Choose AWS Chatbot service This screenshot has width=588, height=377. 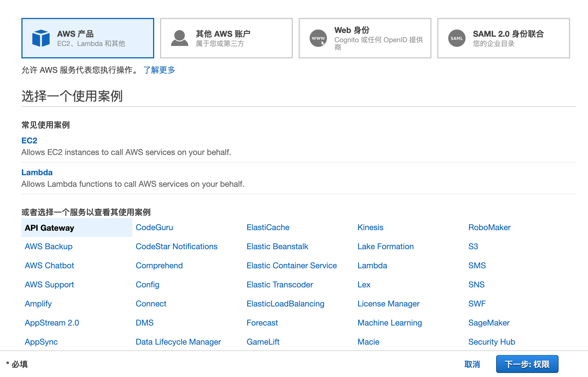[x=49, y=265]
